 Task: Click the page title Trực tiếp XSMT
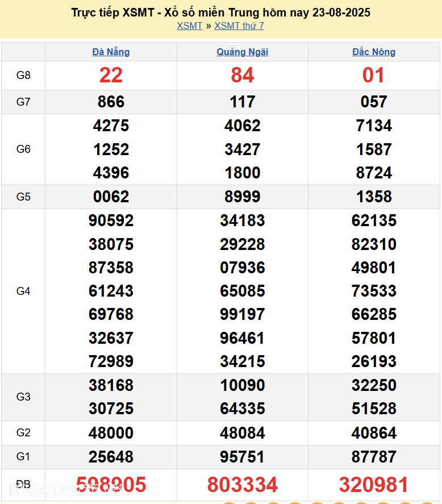[x=220, y=12]
